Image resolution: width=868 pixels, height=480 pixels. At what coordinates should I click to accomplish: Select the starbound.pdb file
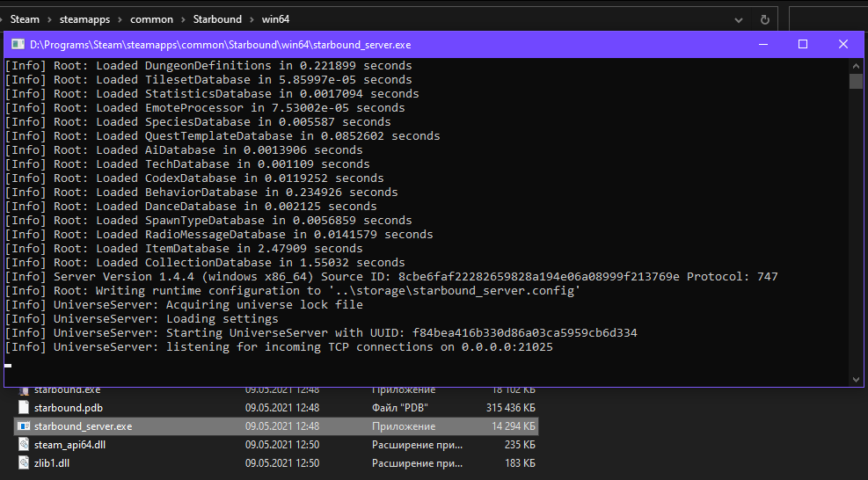69,408
